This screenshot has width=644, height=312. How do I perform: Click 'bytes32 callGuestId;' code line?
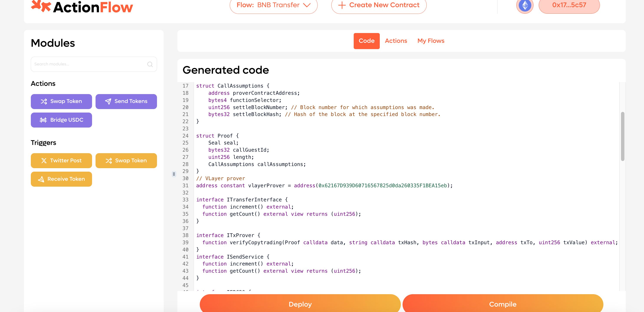point(238,150)
